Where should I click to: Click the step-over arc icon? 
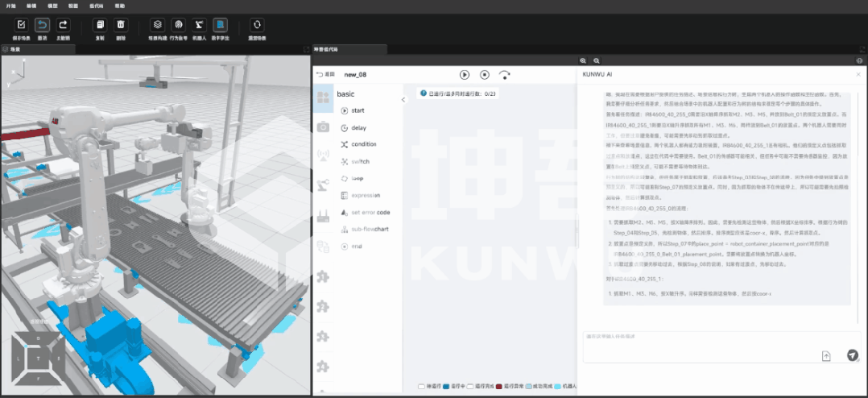504,74
